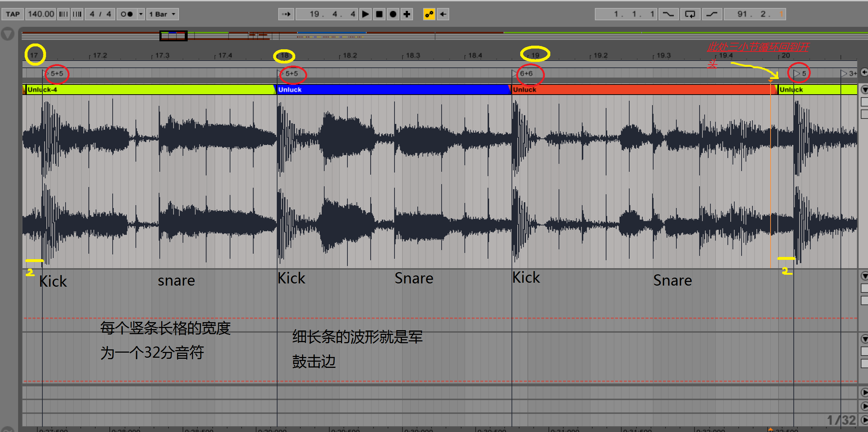
Task: Click the TAP tempo button
Action: pos(13,14)
